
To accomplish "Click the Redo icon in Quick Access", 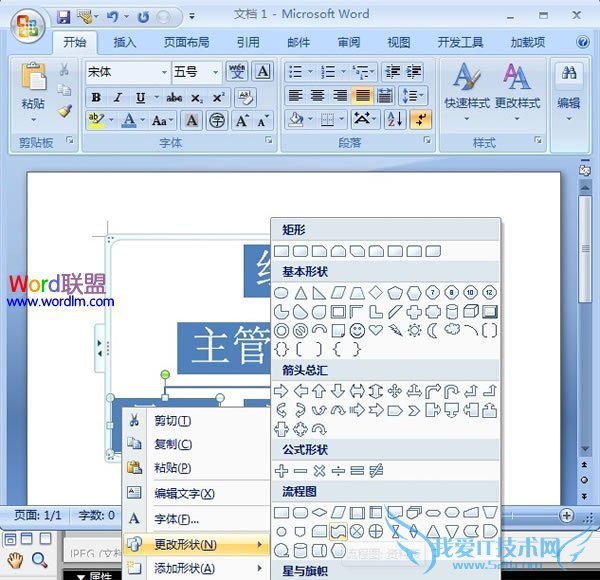I will (143, 17).
